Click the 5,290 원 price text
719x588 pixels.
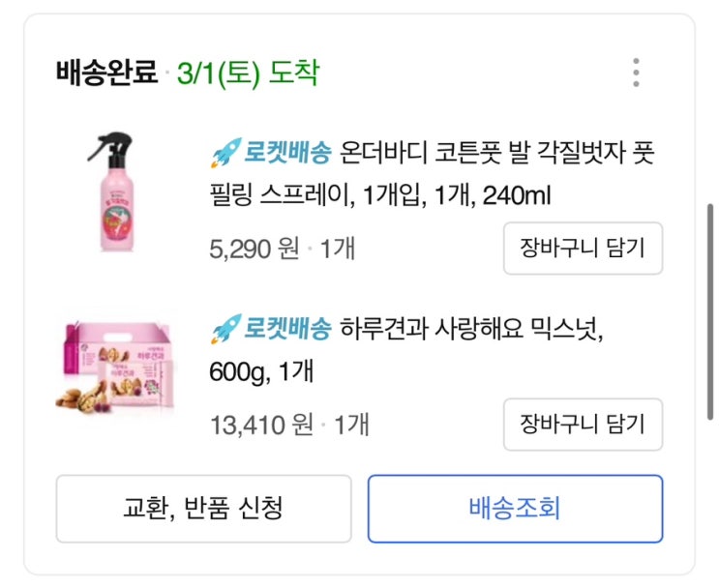pyautogui.click(x=255, y=249)
